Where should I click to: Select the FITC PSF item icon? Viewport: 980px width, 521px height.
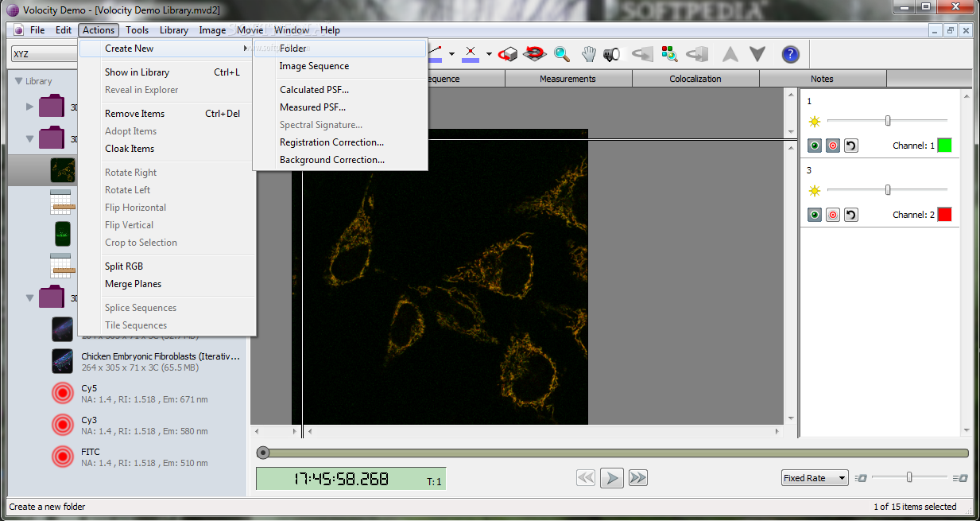[x=62, y=457]
